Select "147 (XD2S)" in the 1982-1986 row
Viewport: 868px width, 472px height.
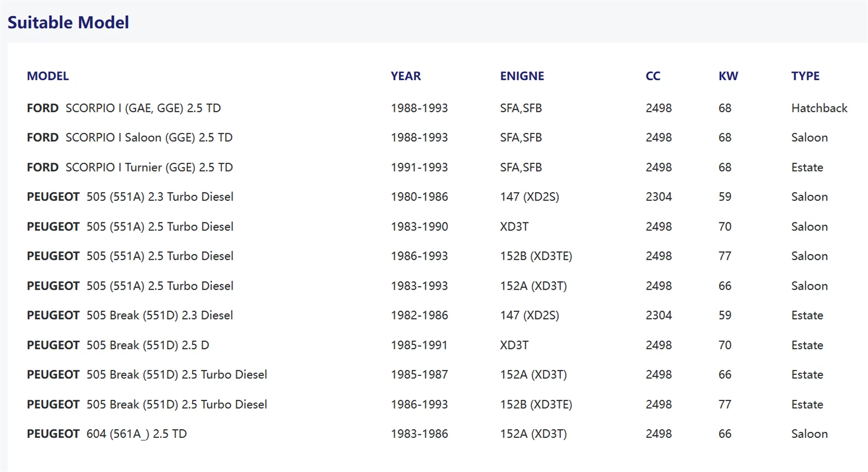pos(529,315)
